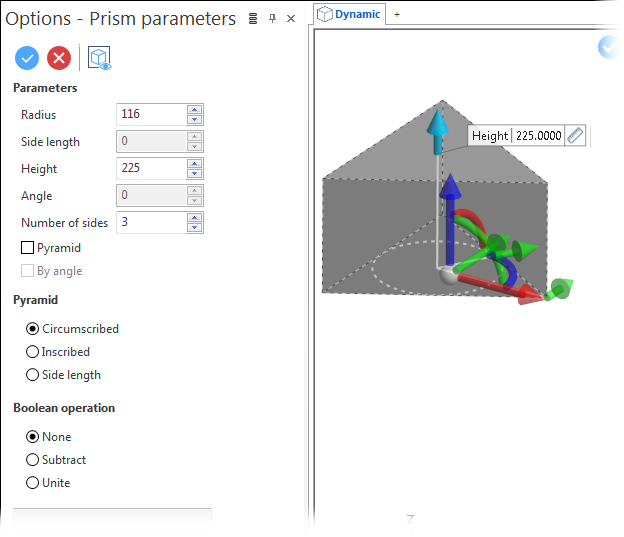Select None boolean operation
624x537 pixels.
32,437
